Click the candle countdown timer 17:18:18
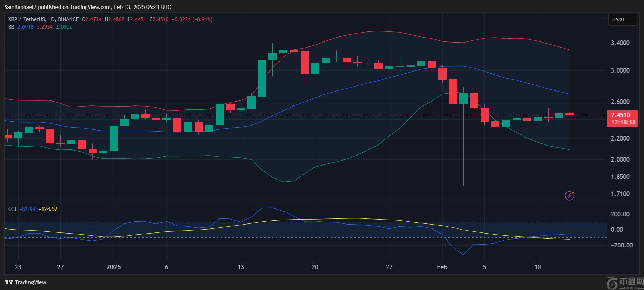 pyautogui.click(x=623, y=122)
